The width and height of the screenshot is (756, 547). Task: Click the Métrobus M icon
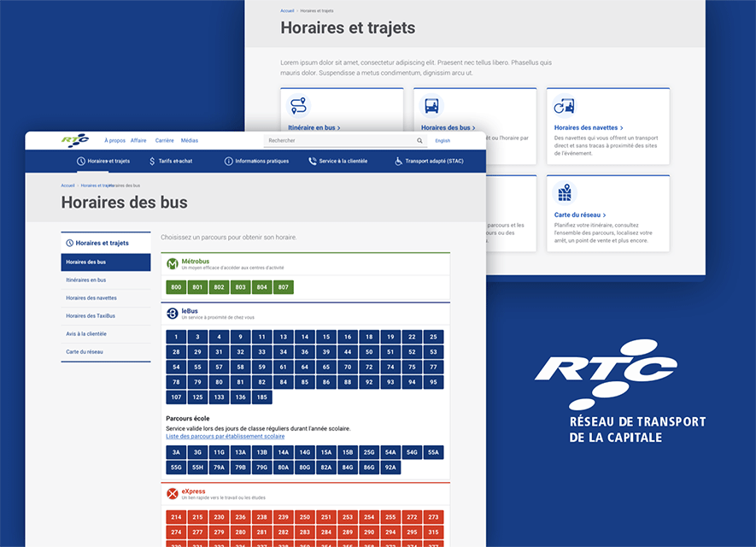[172, 264]
